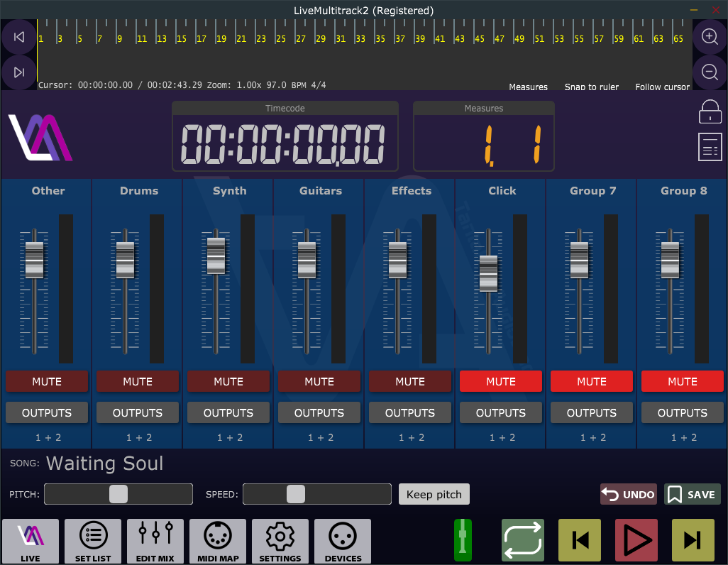728x565 pixels.
Task: Unmute Group 8
Action: pos(683,381)
